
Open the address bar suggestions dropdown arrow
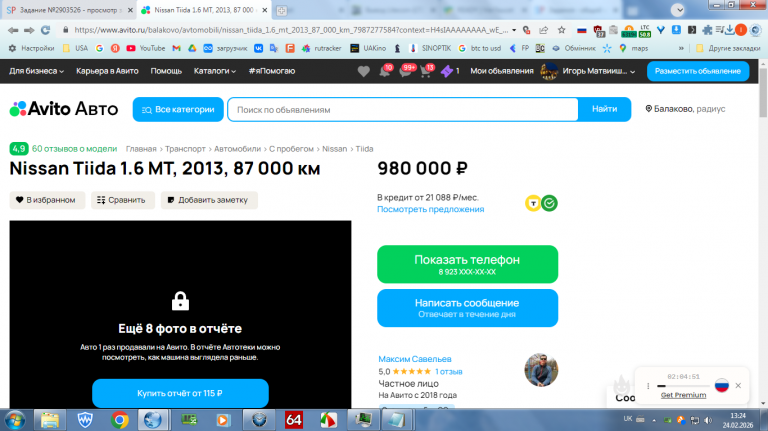click(x=514, y=30)
